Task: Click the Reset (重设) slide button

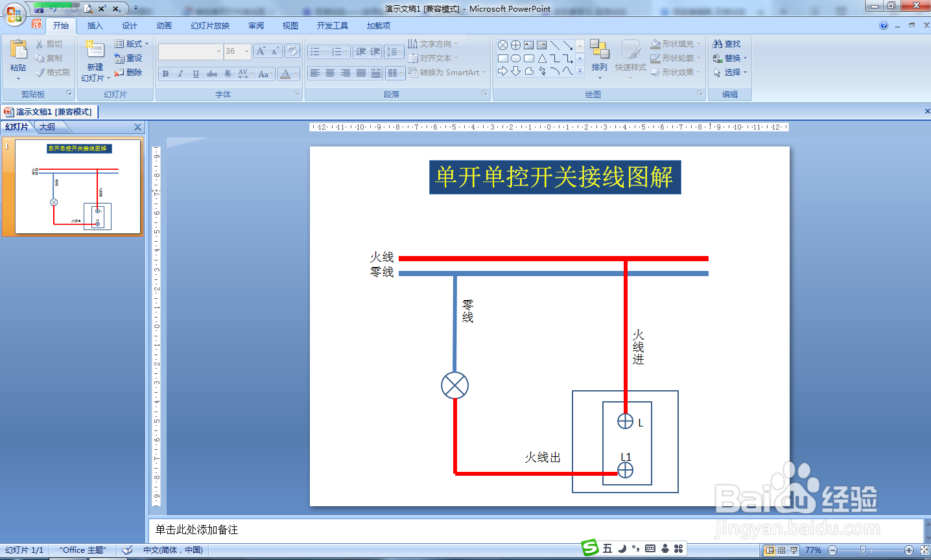Action: (x=128, y=58)
